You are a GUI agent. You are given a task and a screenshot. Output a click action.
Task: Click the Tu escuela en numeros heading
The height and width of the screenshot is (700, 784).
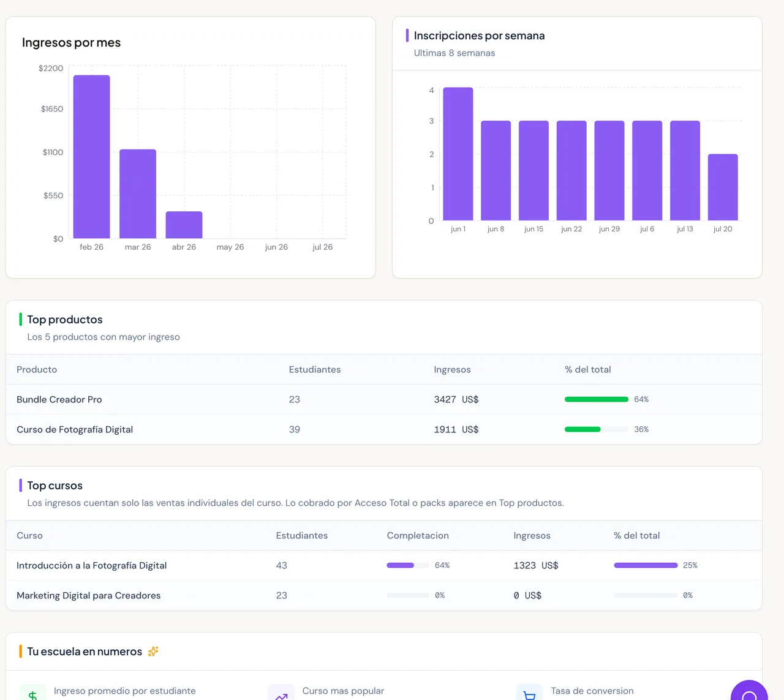click(85, 651)
